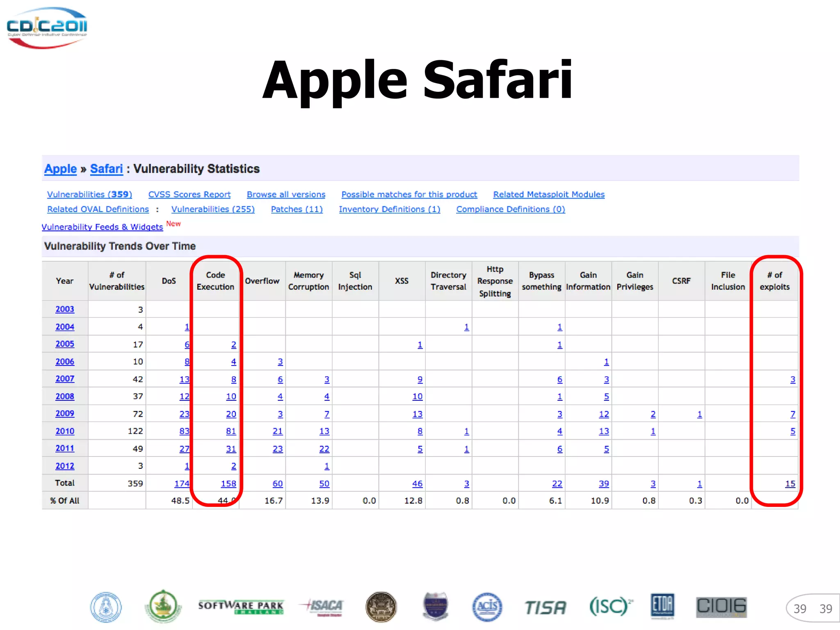Open OVAL Vulnerabilities (255) link

click(x=213, y=209)
